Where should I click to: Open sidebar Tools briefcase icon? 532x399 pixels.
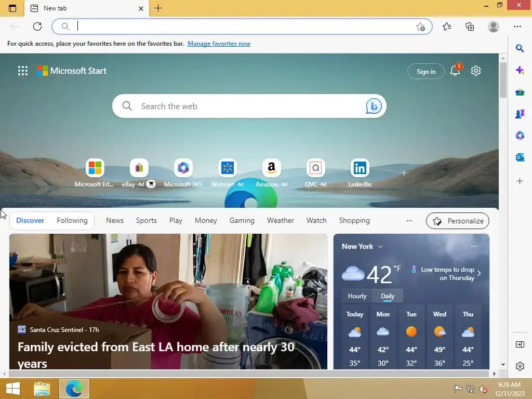coord(520,92)
